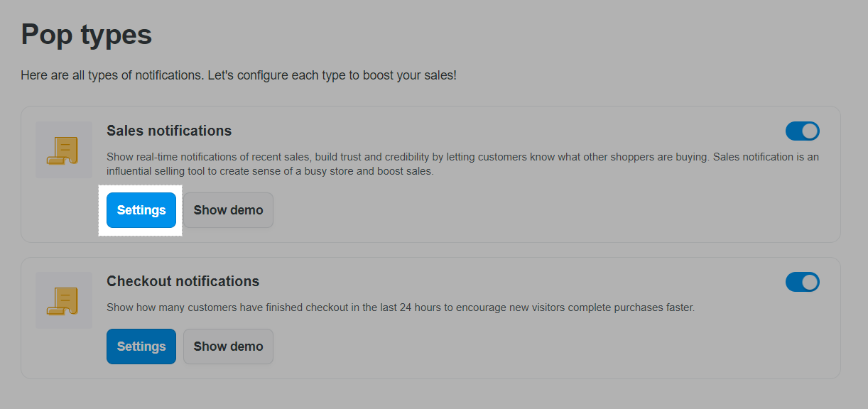The image size is (868, 409).
Task: Click the 'Let's configure each type' sentence
Action: coord(332,75)
